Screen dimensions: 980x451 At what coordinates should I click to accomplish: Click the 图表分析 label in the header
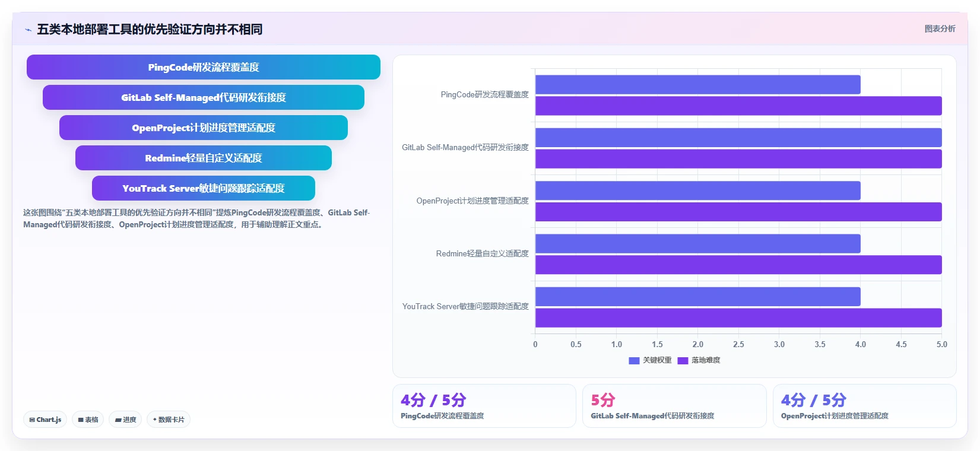click(x=940, y=28)
